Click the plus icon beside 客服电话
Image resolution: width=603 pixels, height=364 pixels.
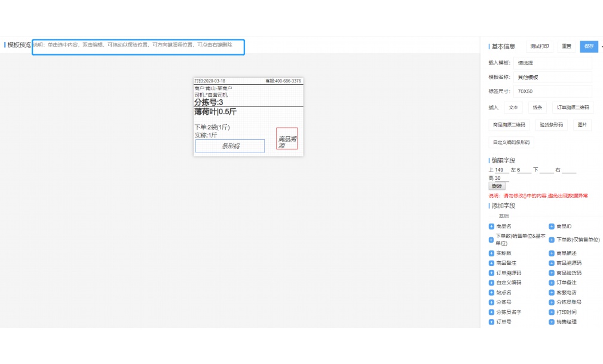click(x=552, y=292)
